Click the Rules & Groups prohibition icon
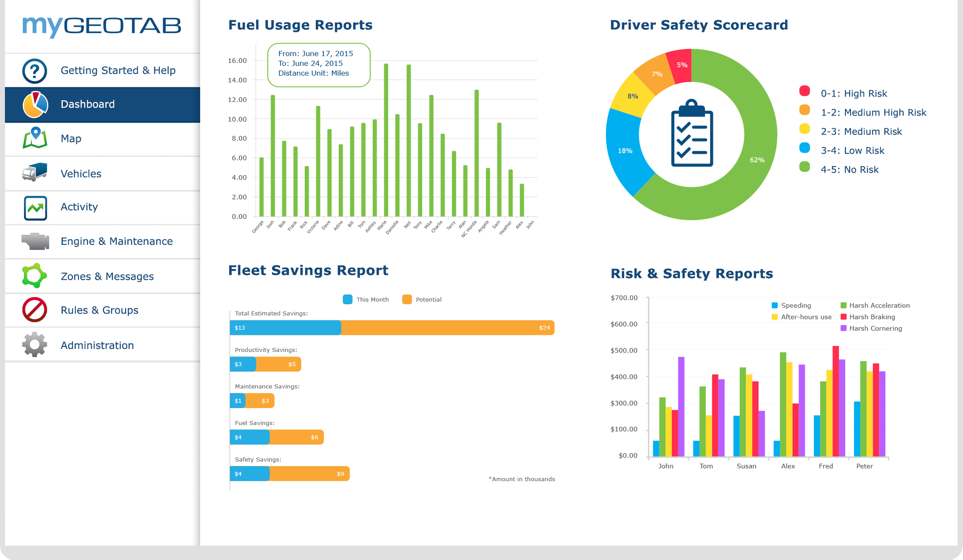 pos(35,310)
